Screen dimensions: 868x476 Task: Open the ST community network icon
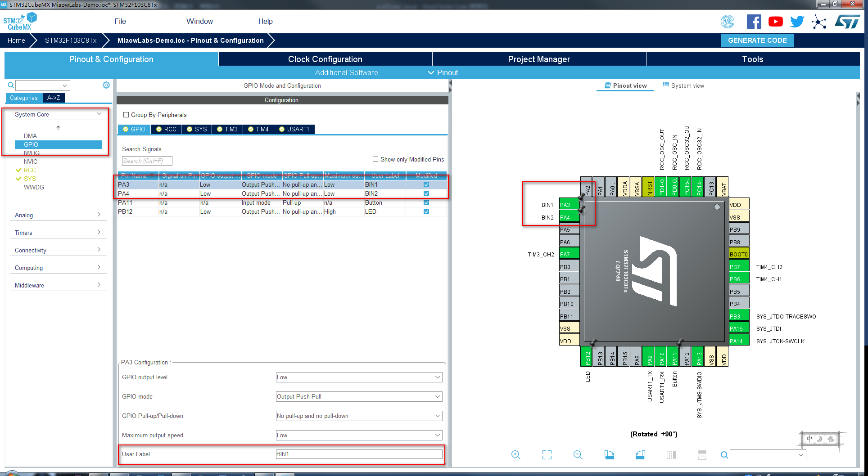[819, 22]
